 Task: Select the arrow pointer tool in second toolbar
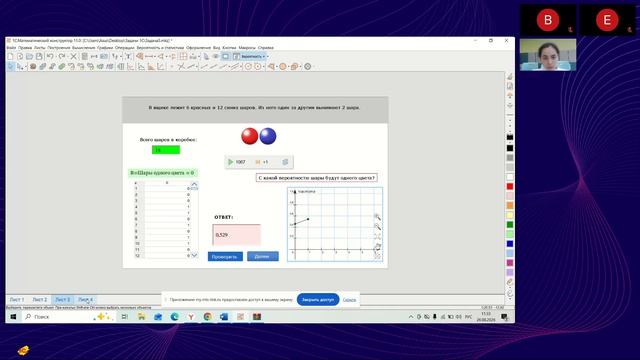pyautogui.click(x=10, y=66)
